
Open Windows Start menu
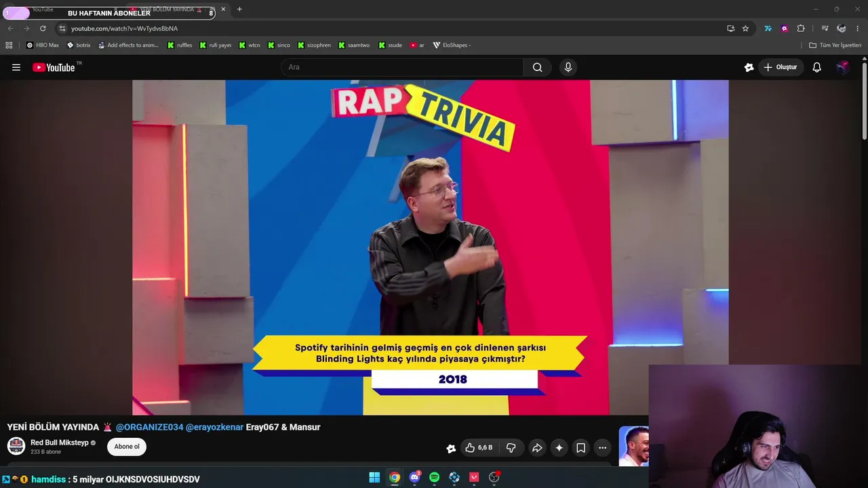[x=374, y=478]
